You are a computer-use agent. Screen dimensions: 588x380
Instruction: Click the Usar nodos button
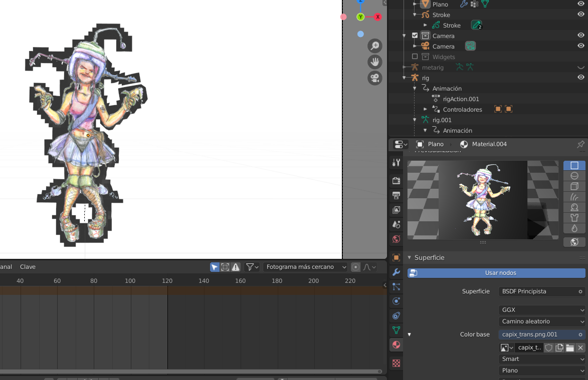coord(496,273)
